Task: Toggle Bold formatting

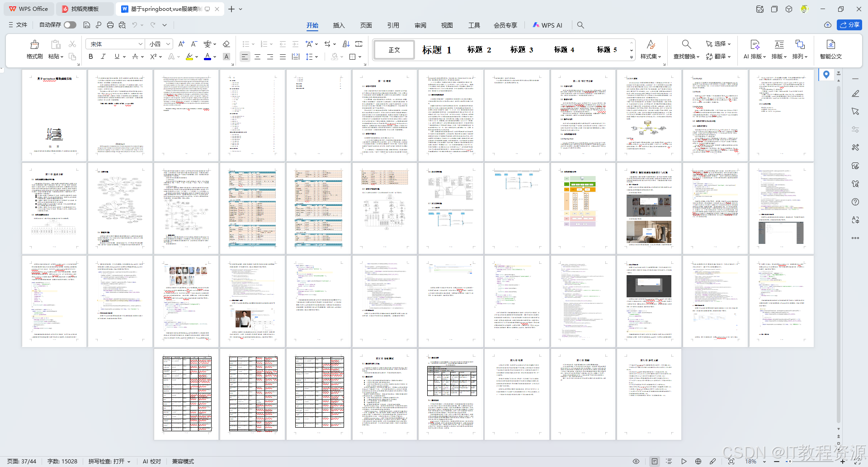Action: pyautogui.click(x=91, y=57)
